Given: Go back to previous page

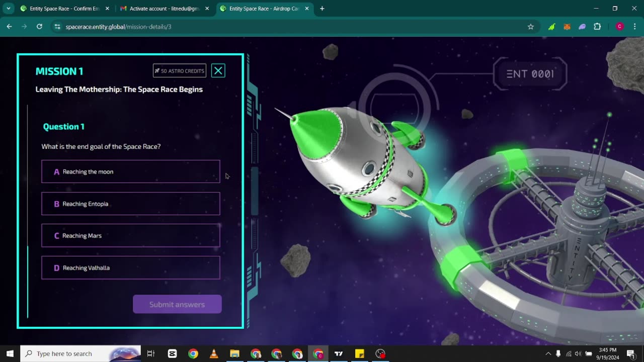Looking at the screenshot, I should point(9,27).
